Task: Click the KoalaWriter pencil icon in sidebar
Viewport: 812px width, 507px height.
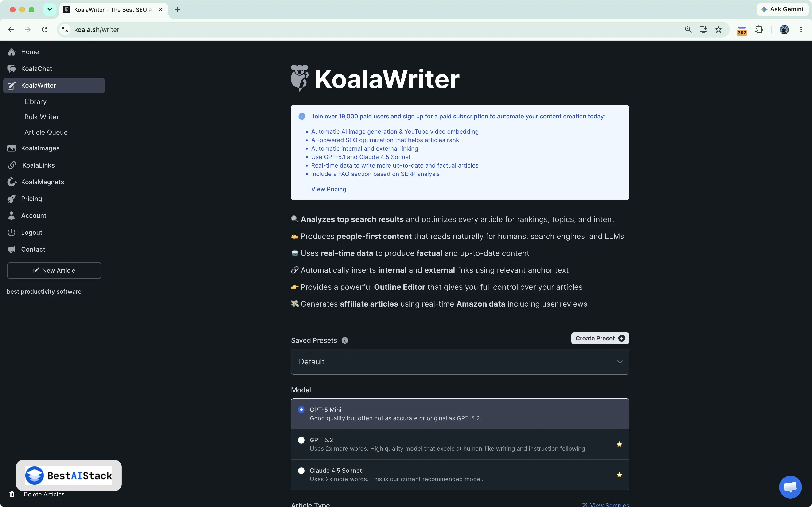Action: coord(12,86)
